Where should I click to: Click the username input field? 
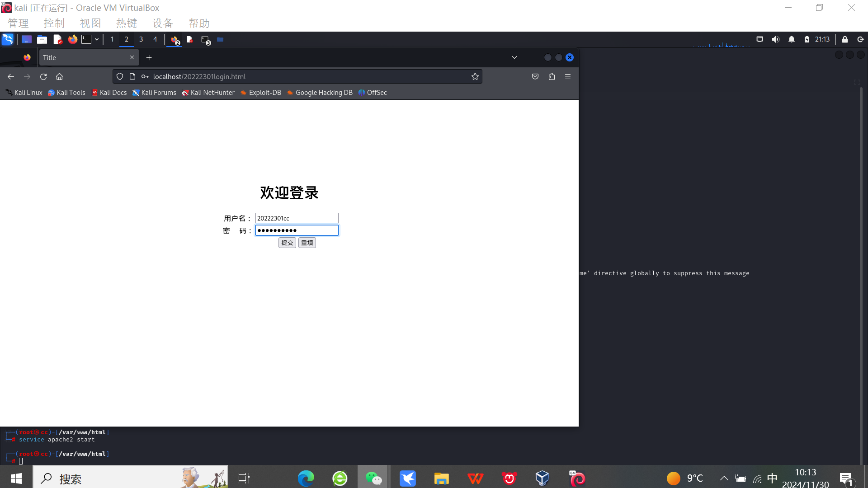[297, 218]
